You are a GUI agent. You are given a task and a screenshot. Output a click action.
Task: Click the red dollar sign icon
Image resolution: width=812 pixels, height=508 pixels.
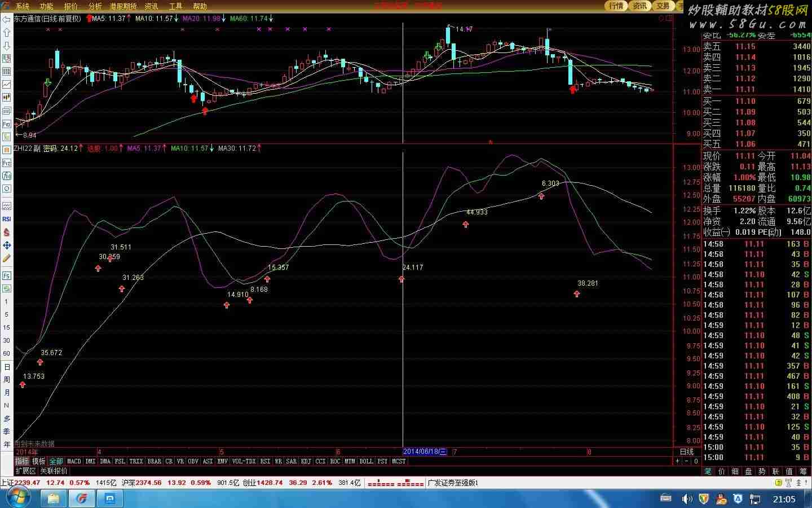tap(7, 232)
